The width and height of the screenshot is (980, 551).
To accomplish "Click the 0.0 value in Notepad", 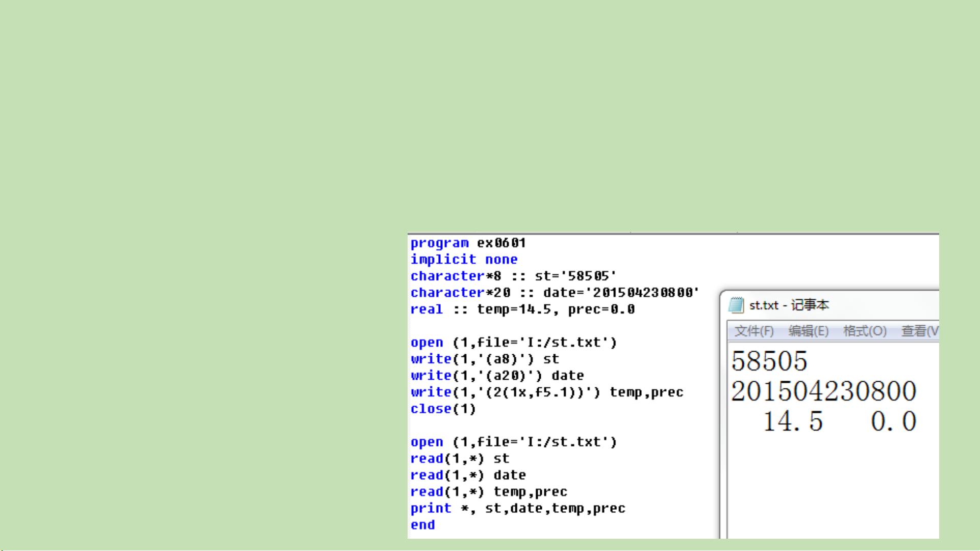I will (x=893, y=422).
